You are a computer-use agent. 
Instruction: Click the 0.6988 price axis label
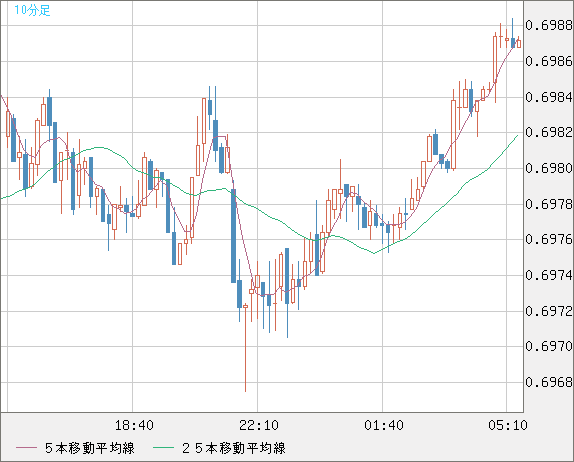(549, 25)
